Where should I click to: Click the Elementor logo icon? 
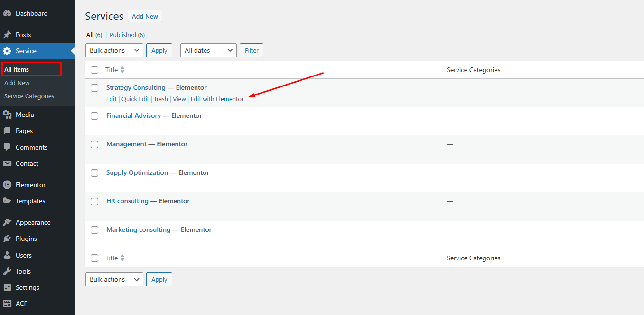(7, 185)
